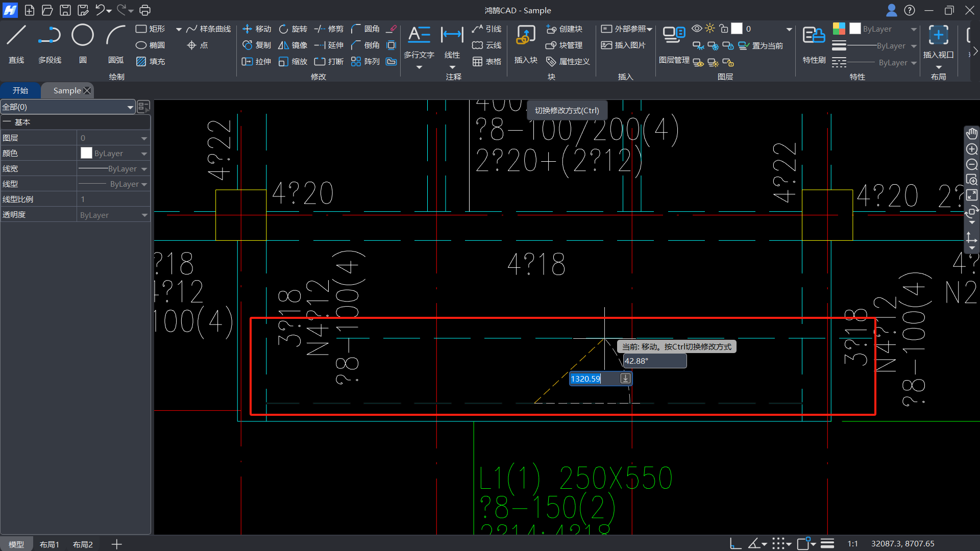Toggle layer visibility eye icon
This screenshot has width=980, height=551.
tap(697, 29)
